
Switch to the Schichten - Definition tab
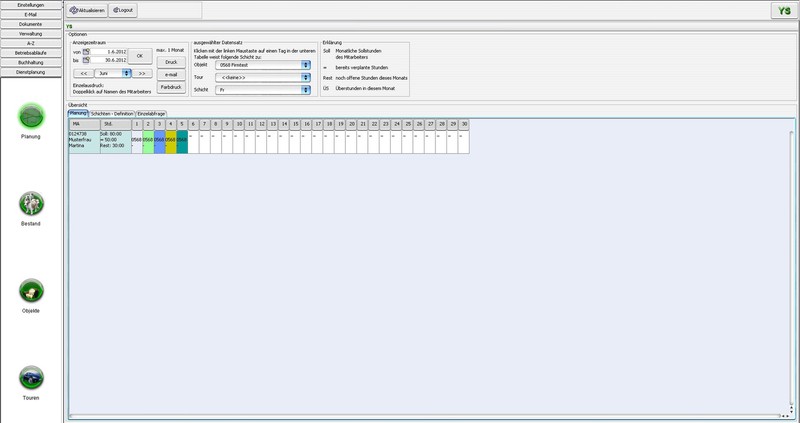tap(112, 114)
